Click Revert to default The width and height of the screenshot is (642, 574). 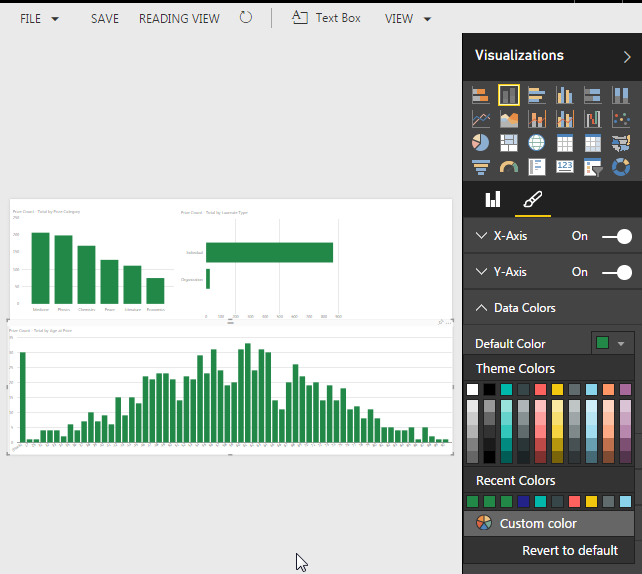coord(570,550)
